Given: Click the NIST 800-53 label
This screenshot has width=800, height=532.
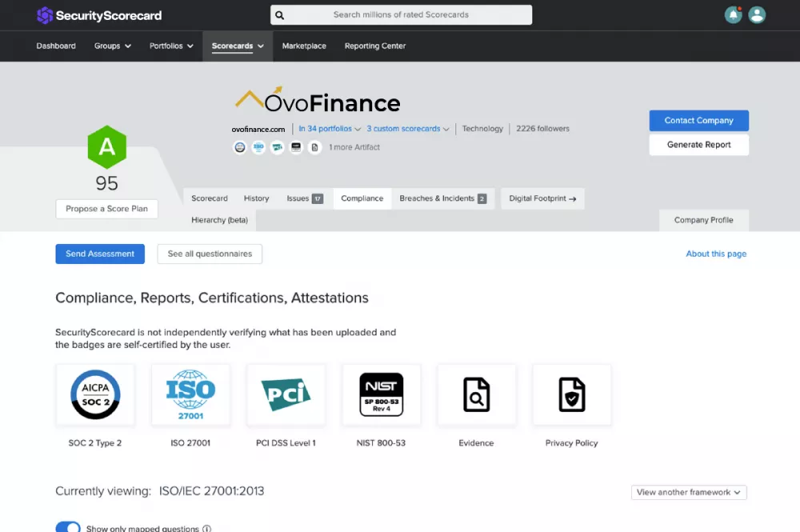Looking at the screenshot, I should click(x=381, y=442).
